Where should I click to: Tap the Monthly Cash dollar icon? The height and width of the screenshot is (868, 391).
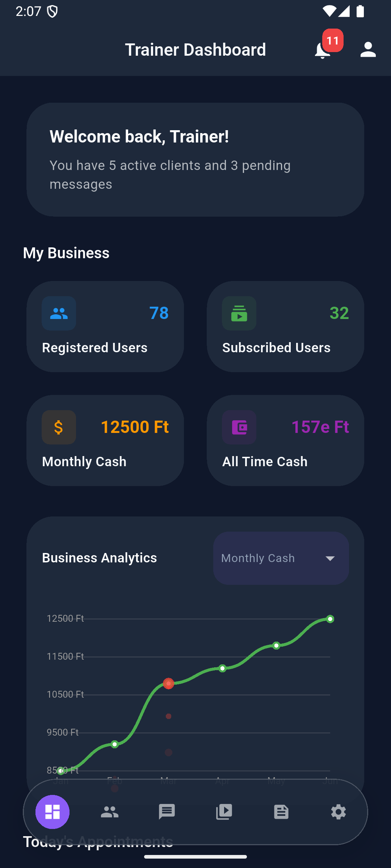(59, 427)
